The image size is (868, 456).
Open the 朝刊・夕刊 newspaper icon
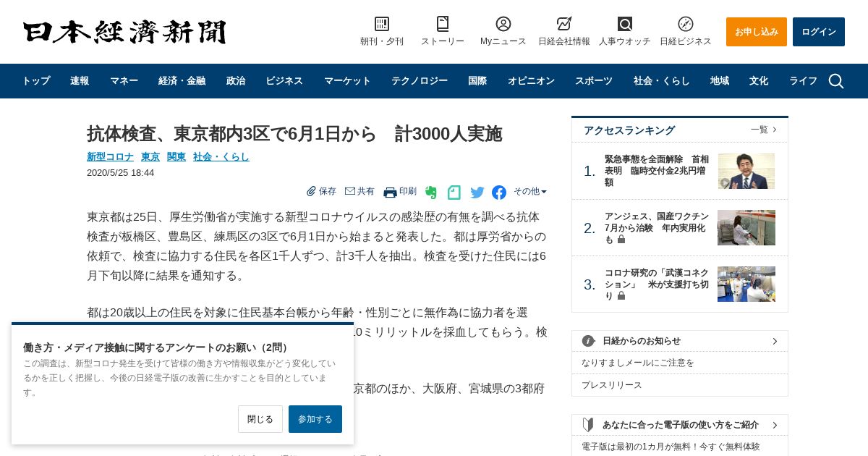pos(382,24)
